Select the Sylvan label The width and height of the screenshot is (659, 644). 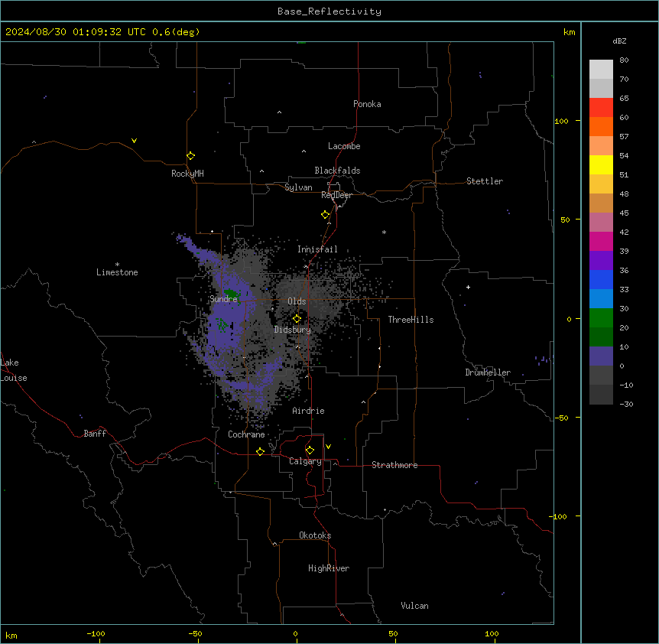pos(298,187)
